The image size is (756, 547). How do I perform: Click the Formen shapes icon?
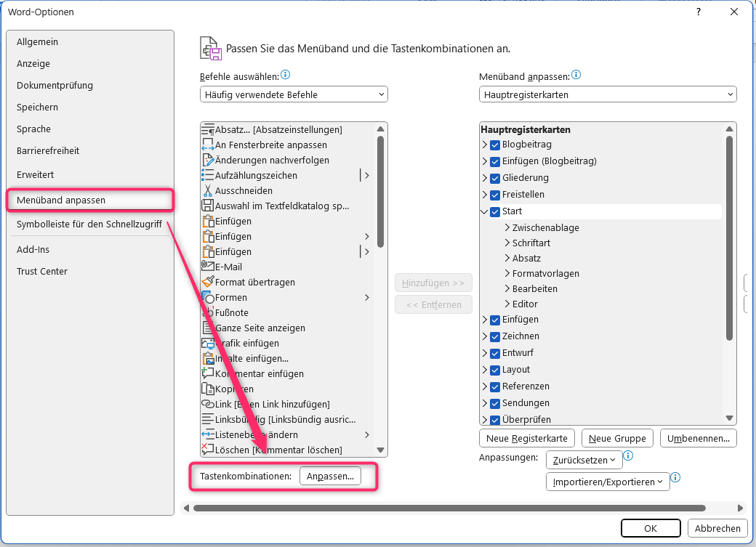[x=208, y=297]
